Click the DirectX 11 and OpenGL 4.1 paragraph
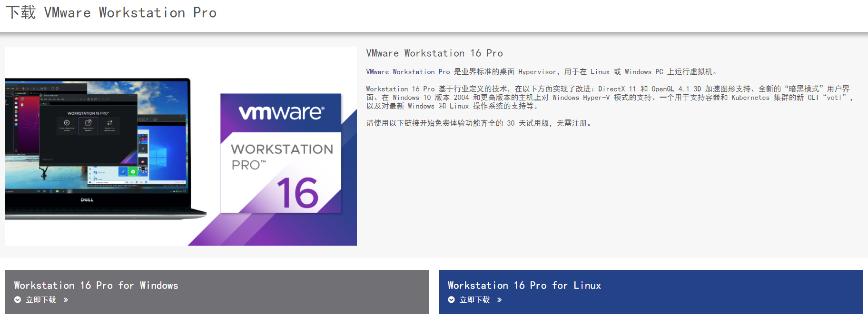868x318 pixels. click(610, 98)
